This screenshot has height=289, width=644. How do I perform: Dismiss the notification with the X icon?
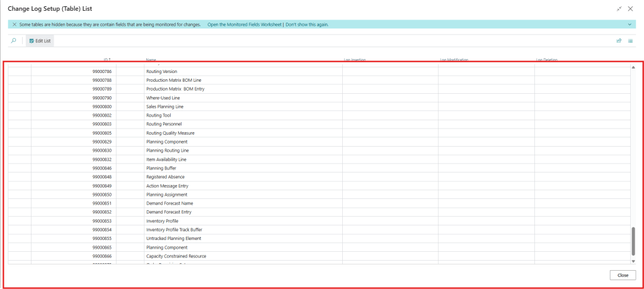(x=14, y=24)
